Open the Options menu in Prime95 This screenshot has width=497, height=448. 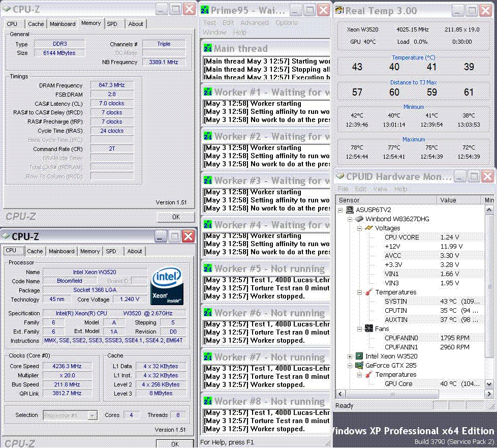pos(287,23)
